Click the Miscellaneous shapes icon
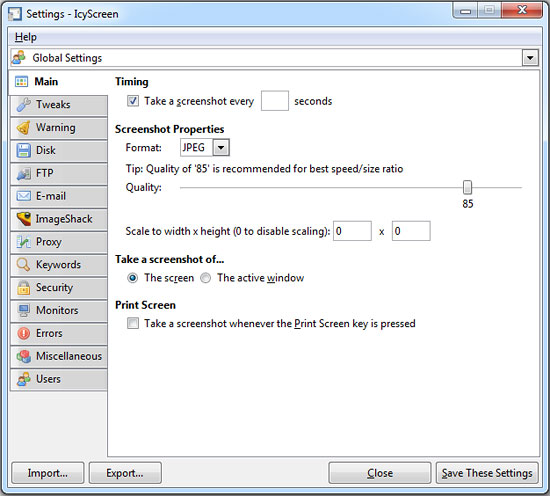Screen dimensions: 550x496 click(24, 356)
